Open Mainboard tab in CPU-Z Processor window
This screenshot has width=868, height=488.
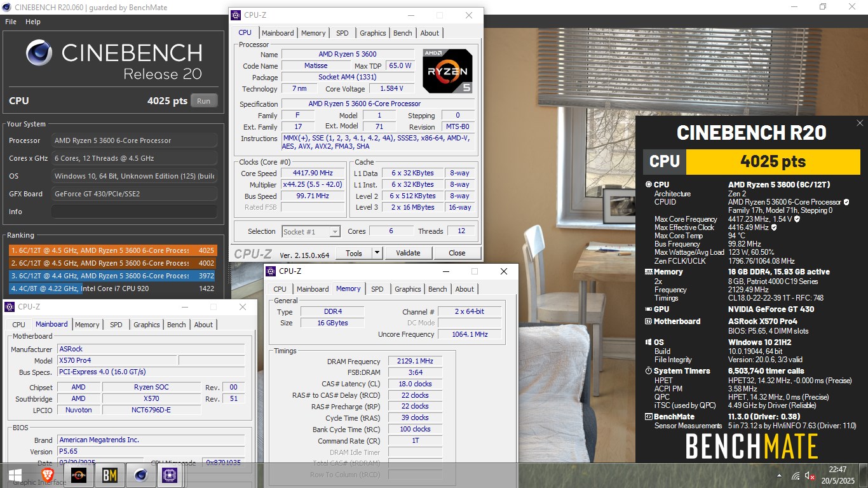pos(278,33)
